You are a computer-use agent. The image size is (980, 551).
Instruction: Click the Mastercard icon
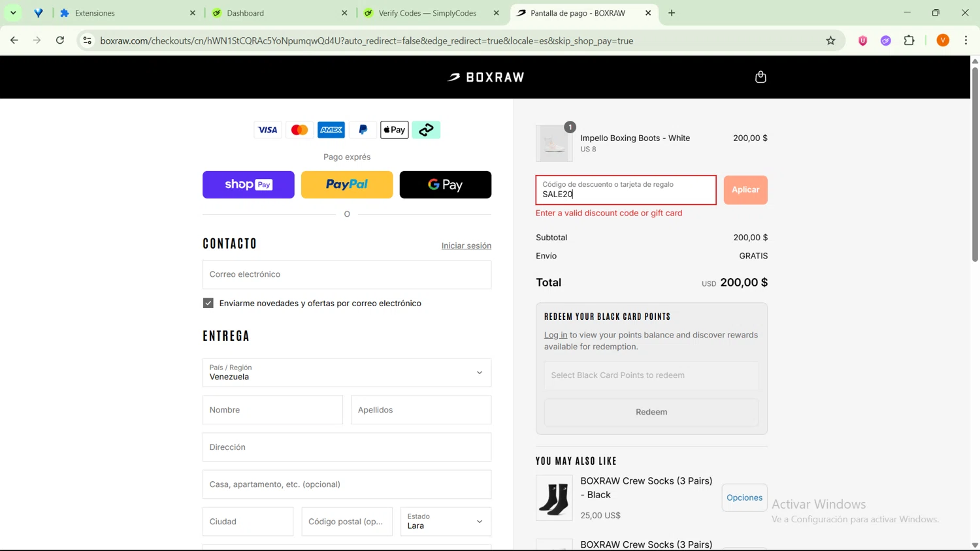click(299, 130)
